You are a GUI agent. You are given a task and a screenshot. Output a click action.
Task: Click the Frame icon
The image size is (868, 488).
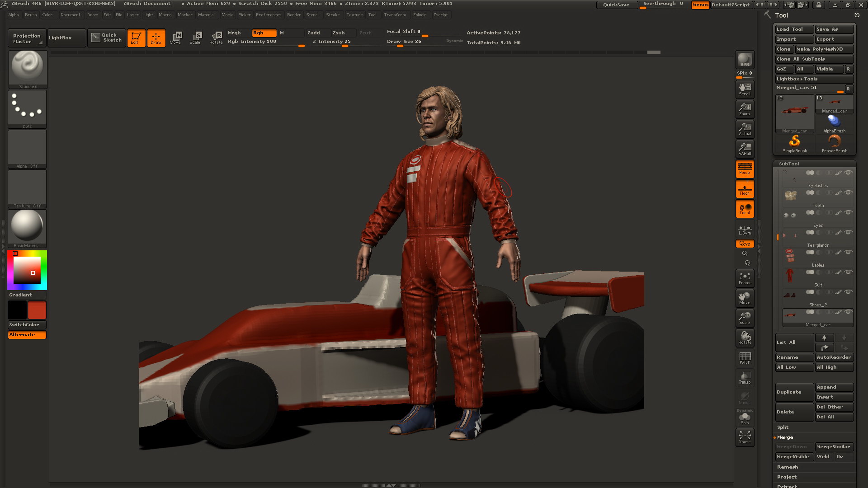pyautogui.click(x=745, y=278)
